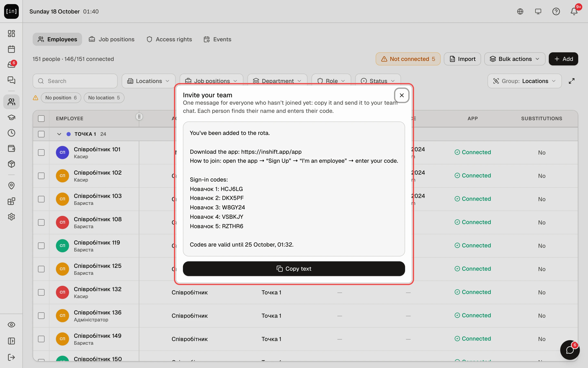Viewport: 588px width, 368px height.
Task: Open the box inventory icon in sidebar
Action: click(11, 164)
